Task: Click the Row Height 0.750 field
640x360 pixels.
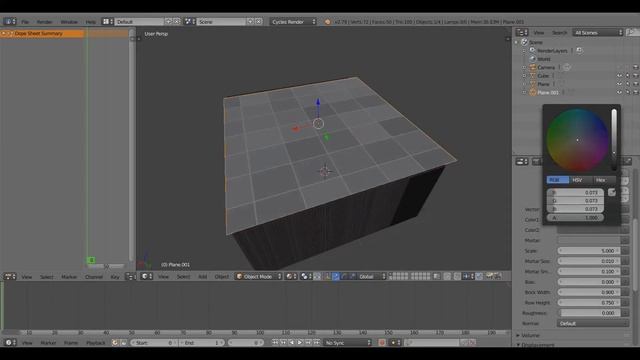Action: click(x=589, y=302)
